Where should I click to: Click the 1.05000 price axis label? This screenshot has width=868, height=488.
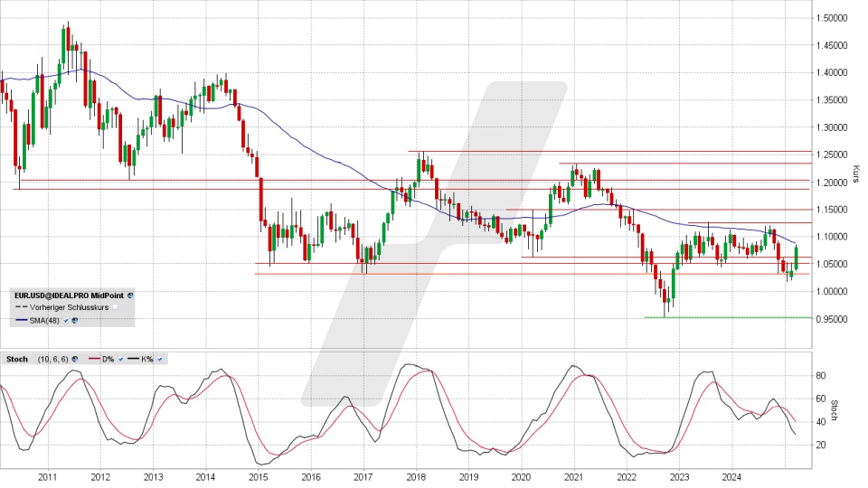[x=832, y=265]
